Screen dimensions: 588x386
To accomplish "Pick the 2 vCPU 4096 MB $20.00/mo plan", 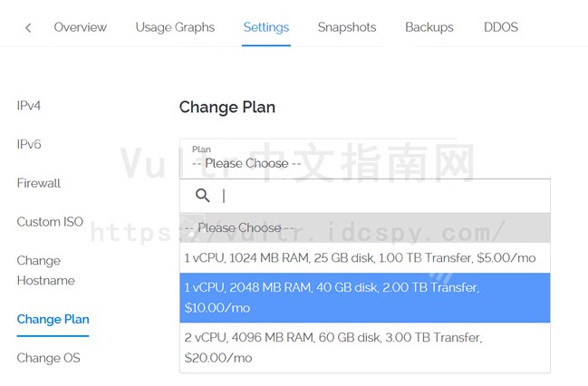I will (365, 347).
